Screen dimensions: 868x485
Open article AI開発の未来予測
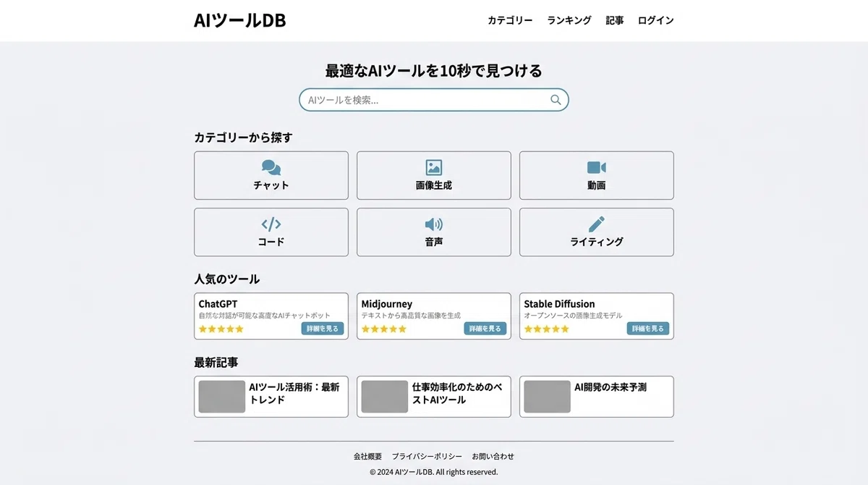click(x=610, y=387)
